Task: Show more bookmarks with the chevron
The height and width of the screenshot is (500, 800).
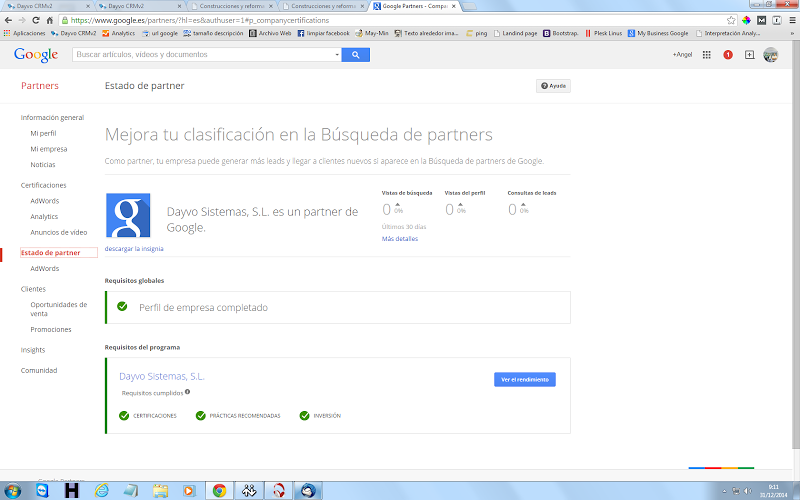Action: pos(792,33)
